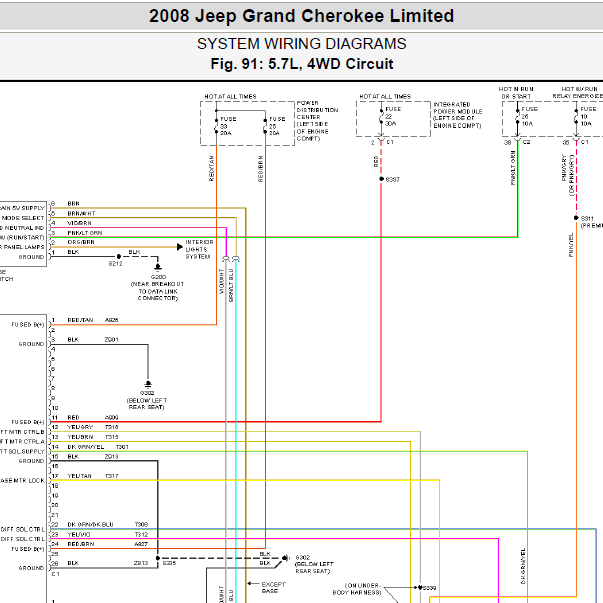
Task: Click the vertical 'RED/TAN' wire label under fuse 33
Action: [x=212, y=168]
